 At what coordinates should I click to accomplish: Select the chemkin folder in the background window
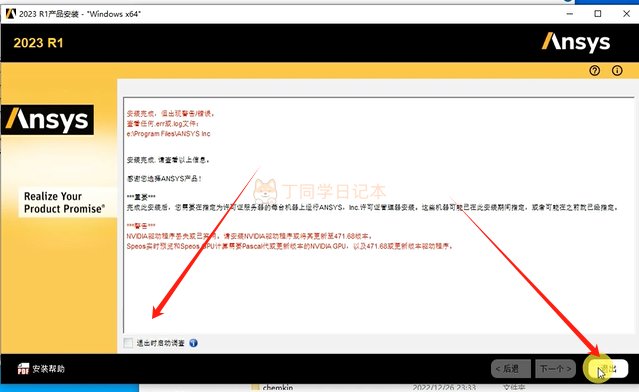point(272,388)
